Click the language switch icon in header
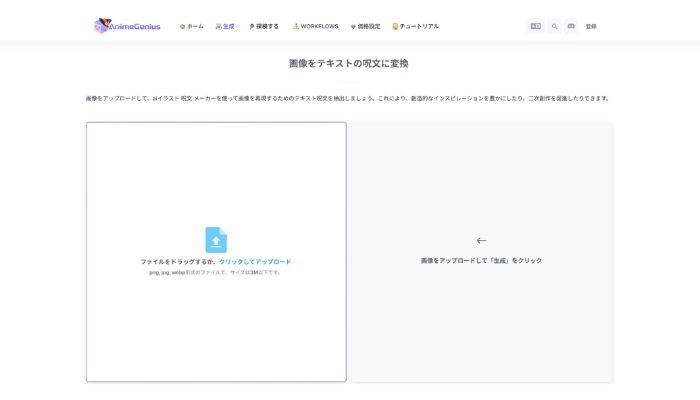The height and width of the screenshot is (400, 700). pyautogui.click(x=535, y=26)
